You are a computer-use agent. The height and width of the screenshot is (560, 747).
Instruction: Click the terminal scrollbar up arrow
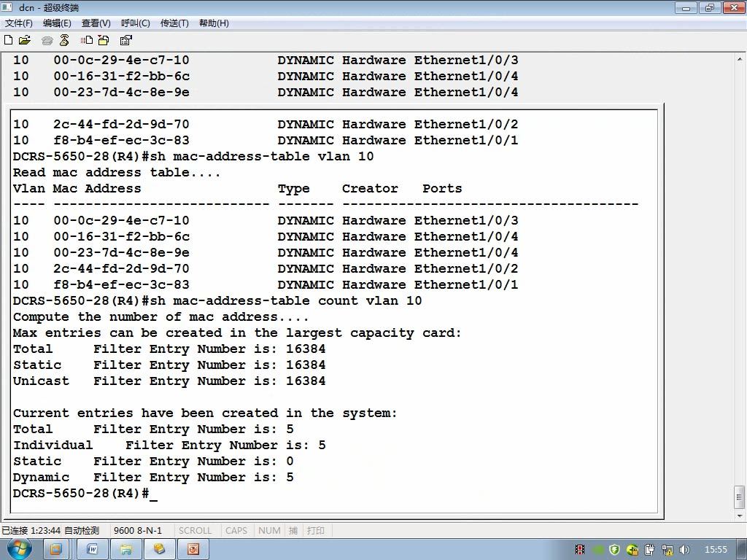[740, 60]
